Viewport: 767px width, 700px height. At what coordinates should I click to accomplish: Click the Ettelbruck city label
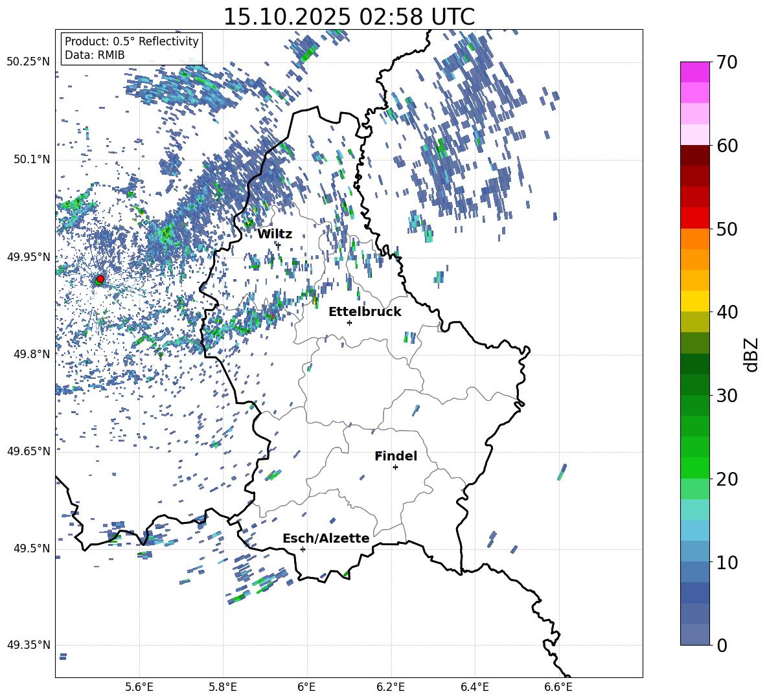(x=365, y=312)
